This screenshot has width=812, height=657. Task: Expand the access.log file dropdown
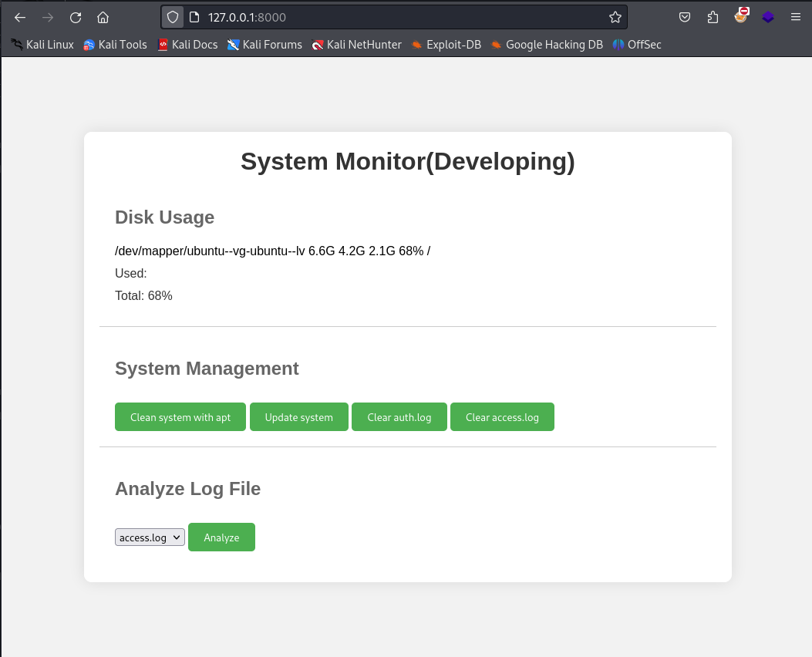150,537
